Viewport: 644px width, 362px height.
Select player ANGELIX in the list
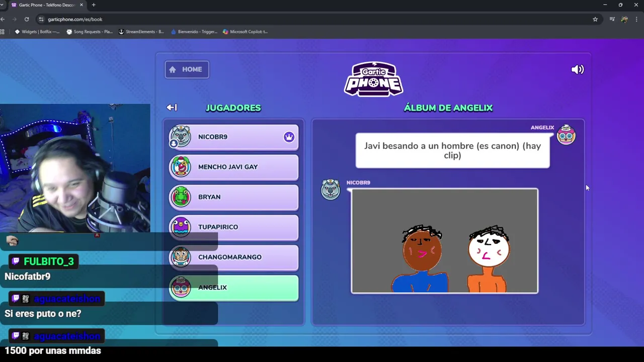[234, 288]
